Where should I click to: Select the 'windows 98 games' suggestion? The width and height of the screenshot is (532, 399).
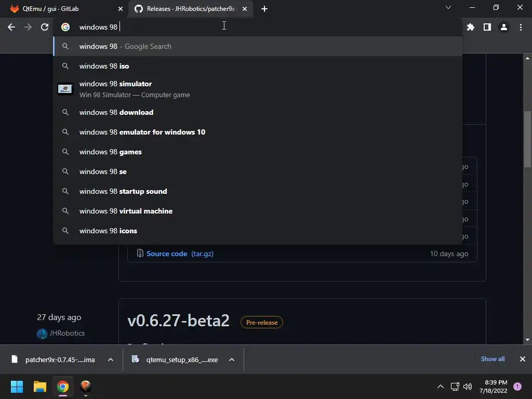[x=258, y=152]
